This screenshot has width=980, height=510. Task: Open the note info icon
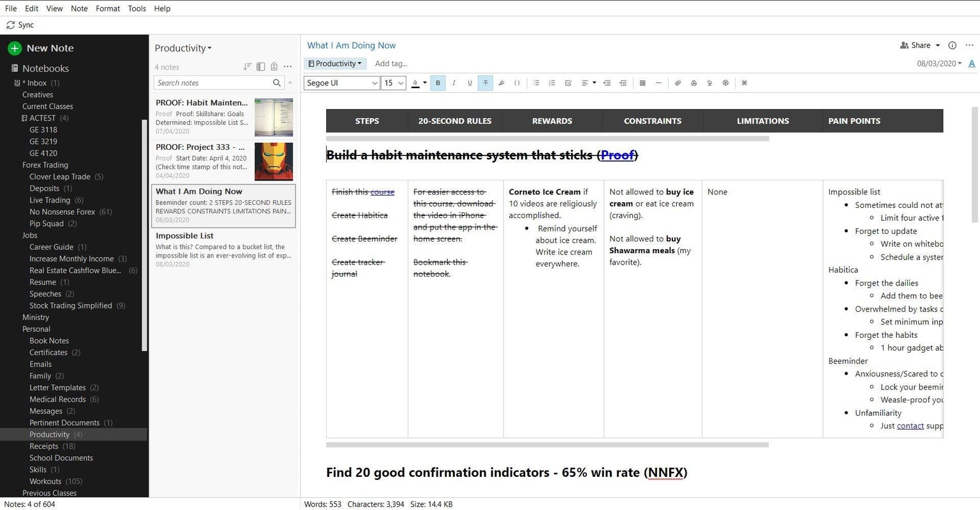[952, 45]
